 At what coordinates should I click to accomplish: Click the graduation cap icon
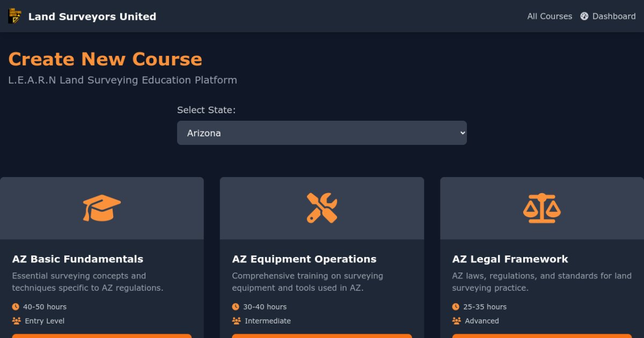(x=102, y=208)
